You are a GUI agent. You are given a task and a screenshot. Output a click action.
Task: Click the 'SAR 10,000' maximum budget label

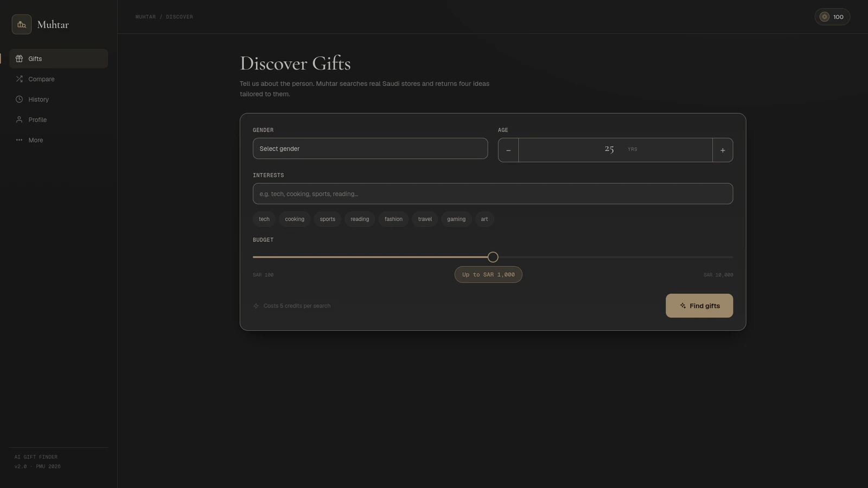[718, 275]
